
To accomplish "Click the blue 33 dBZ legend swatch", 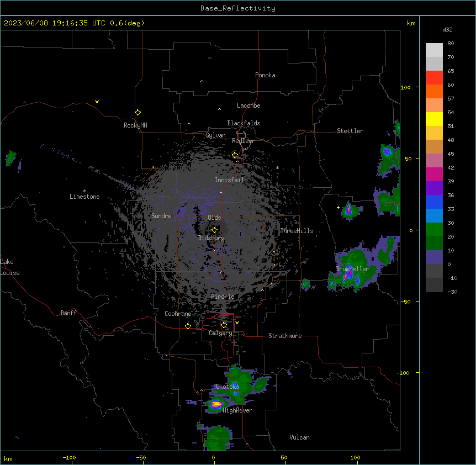I will click(434, 202).
